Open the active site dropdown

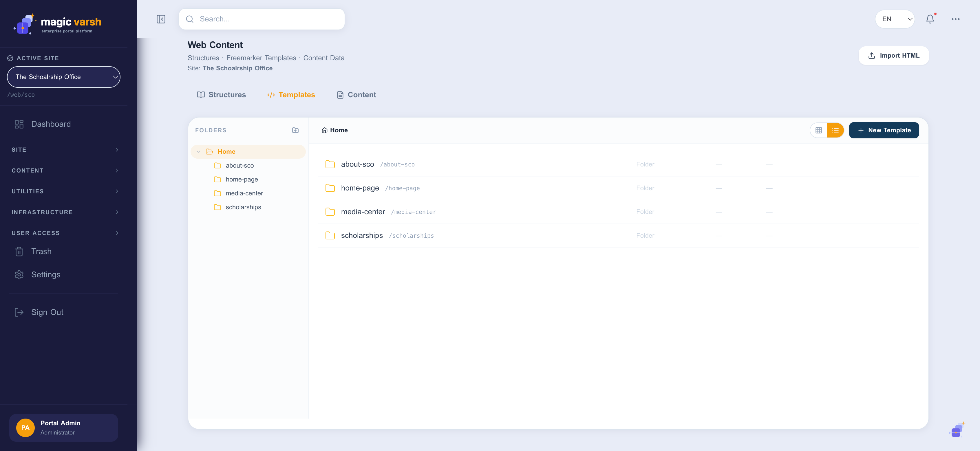pos(63,77)
